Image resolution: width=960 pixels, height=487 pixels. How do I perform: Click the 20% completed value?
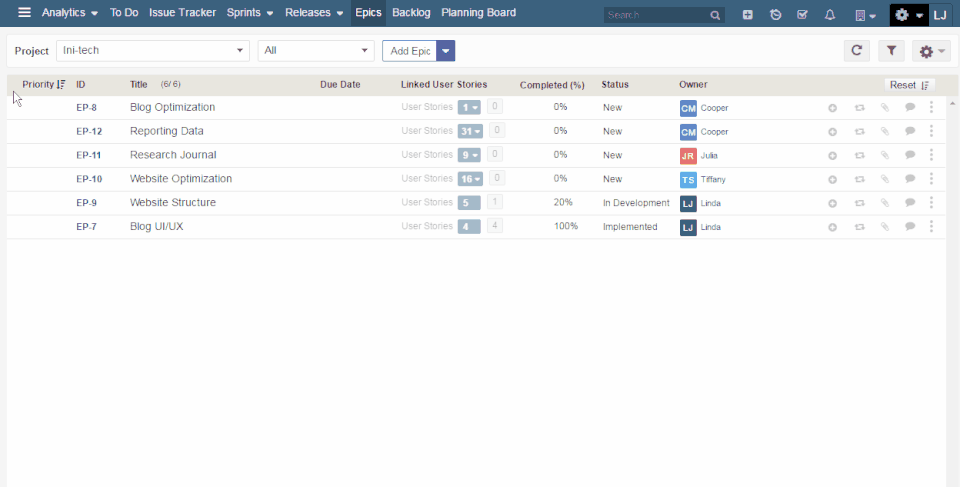[x=563, y=203]
